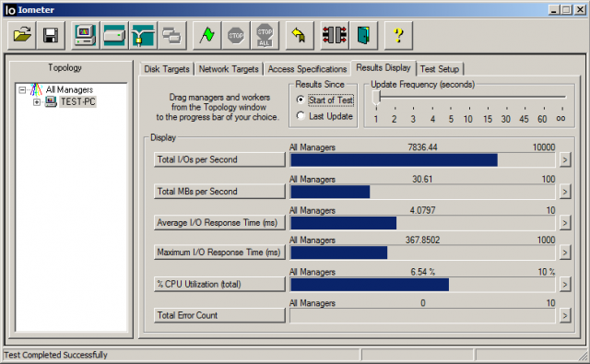This screenshot has height=364, width=590.
Task: Click the 4.0797 response time value
Action: 422,211
